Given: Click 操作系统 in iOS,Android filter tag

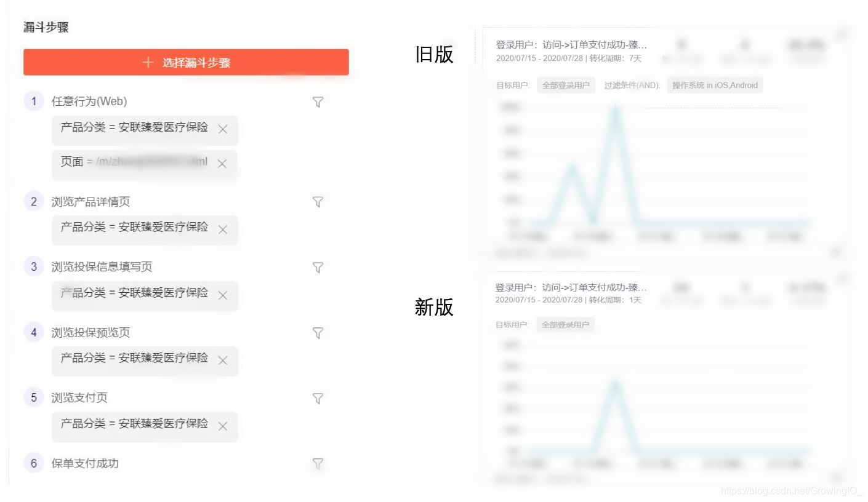Looking at the screenshot, I should (x=715, y=85).
